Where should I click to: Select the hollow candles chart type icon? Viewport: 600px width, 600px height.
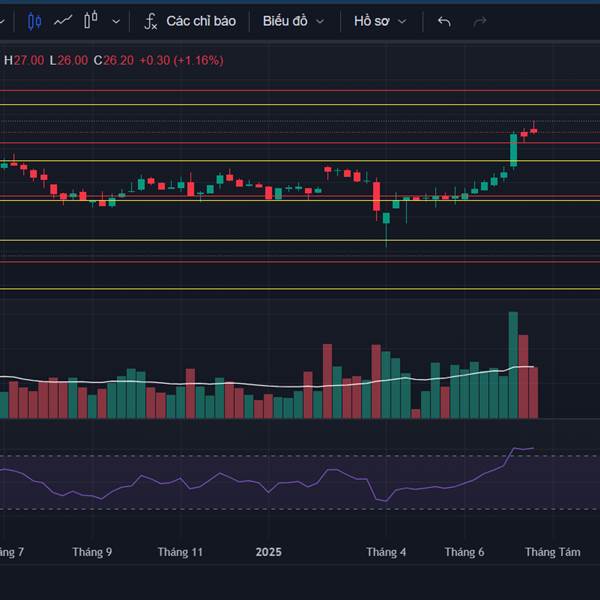coord(91,20)
